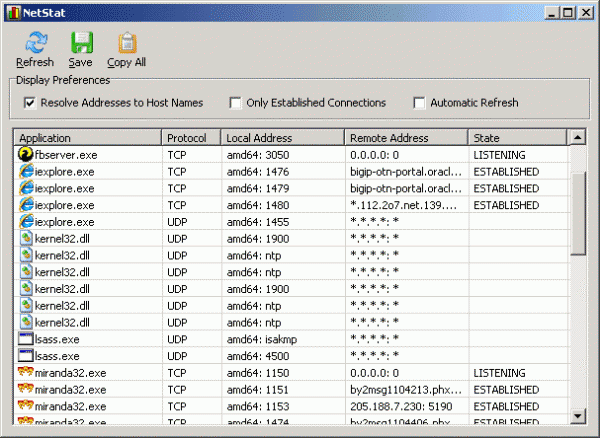Click the iexplore.exe icon on port 1476 row
Image resolution: width=600 pixels, height=438 pixels.
pyautogui.click(x=26, y=171)
